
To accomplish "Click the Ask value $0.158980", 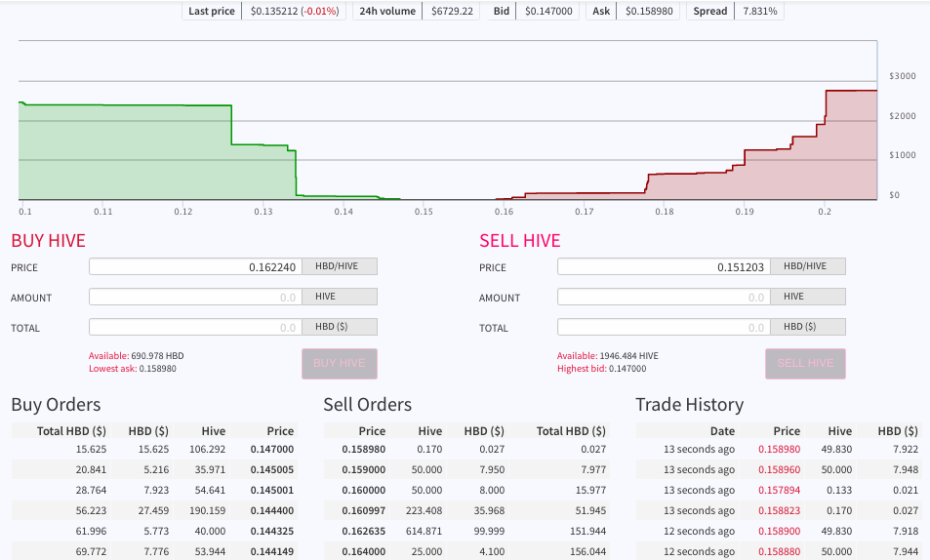I will [649, 12].
